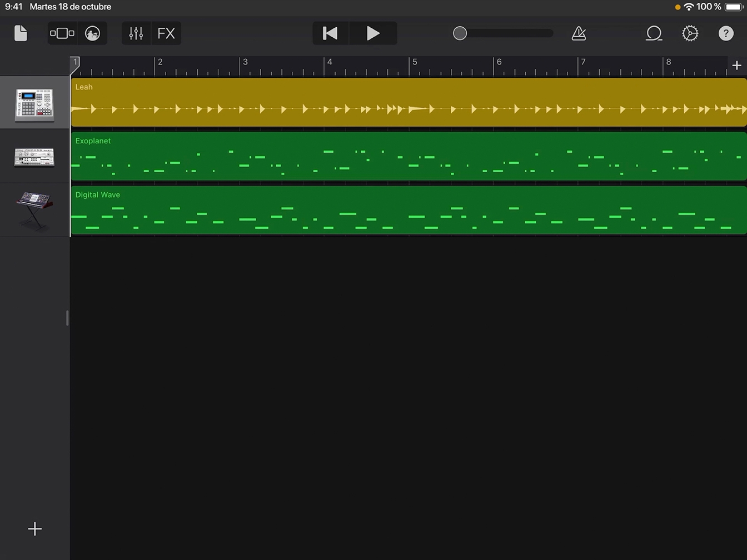The width and height of the screenshot is (747, 560).
Task: Select the drum machine track header
Action: (x=34, y=103)
